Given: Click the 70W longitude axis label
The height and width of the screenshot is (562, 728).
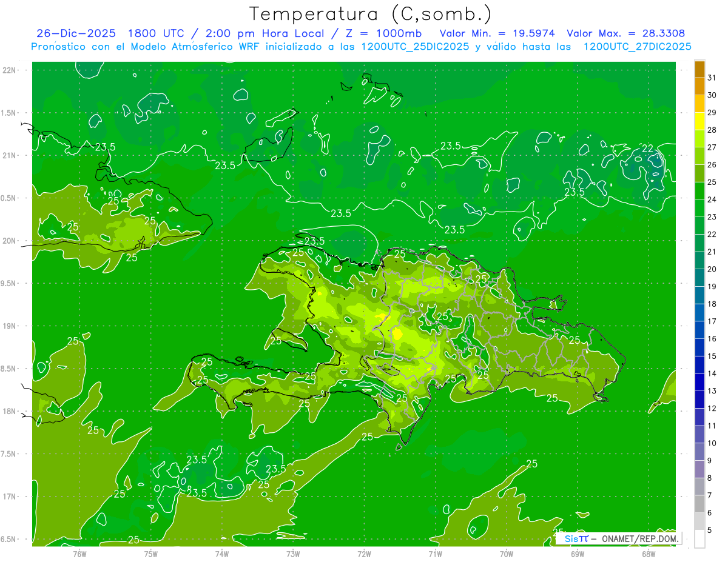Looking at the screenshot, I should coord(507,554).
